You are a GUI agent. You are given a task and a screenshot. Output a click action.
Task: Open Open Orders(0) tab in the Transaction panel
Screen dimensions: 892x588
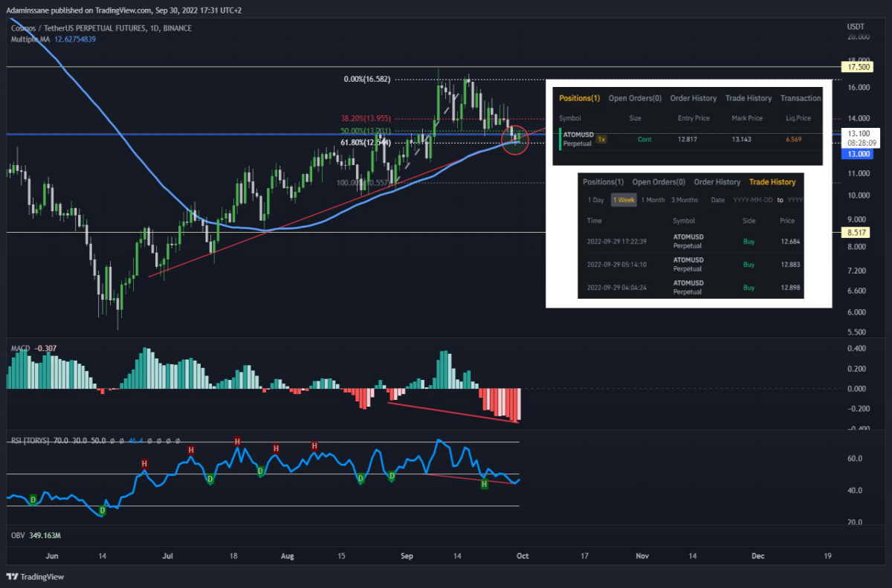coord(635,98)
